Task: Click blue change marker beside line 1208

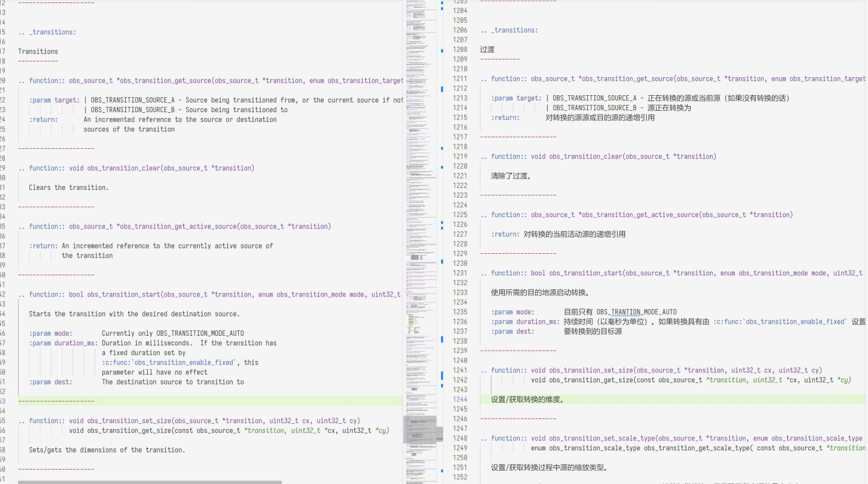Action: 442,50
